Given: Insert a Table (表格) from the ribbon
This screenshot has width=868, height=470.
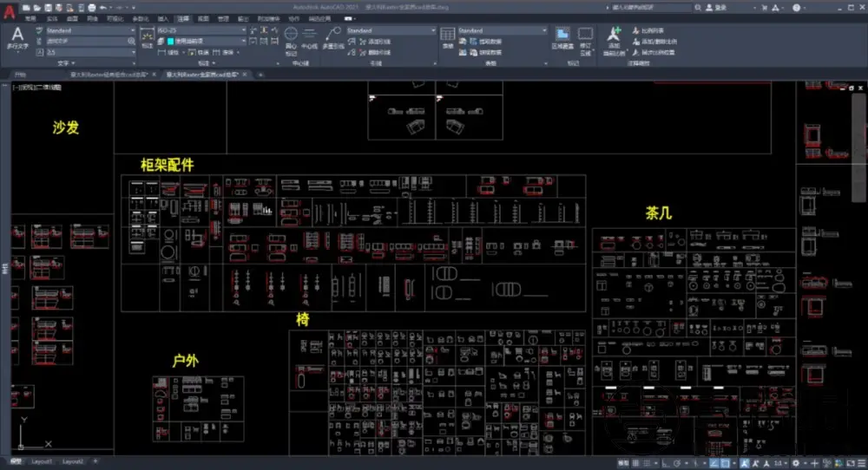Looking at the screenshot, I should click(448, 37).
